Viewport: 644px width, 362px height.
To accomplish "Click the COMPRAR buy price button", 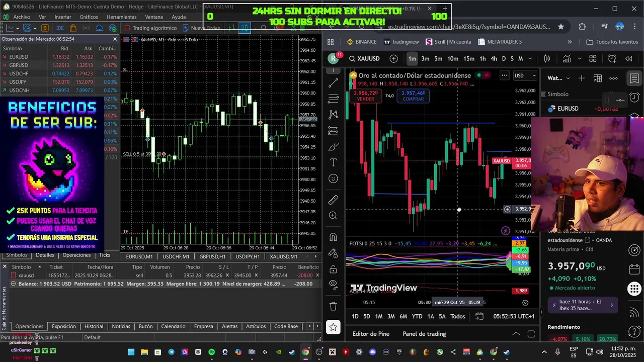I will click(413, 96).
